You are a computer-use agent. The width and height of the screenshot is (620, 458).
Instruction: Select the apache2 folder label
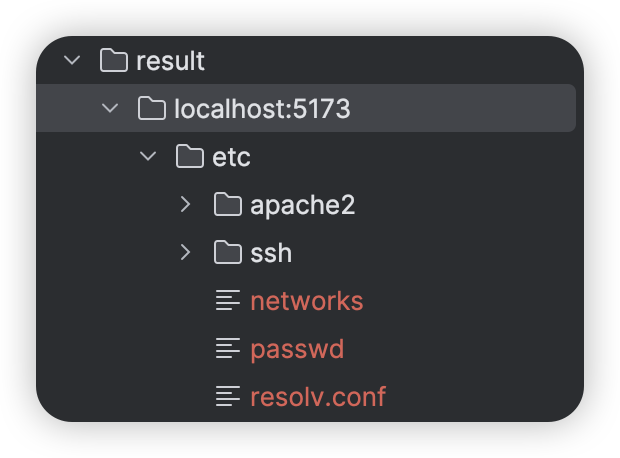click(x=302, y=206)
